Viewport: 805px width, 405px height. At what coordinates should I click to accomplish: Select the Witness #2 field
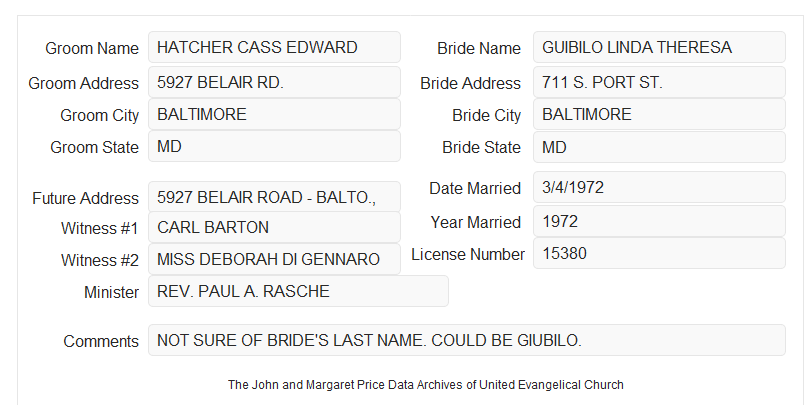(274, 259)
